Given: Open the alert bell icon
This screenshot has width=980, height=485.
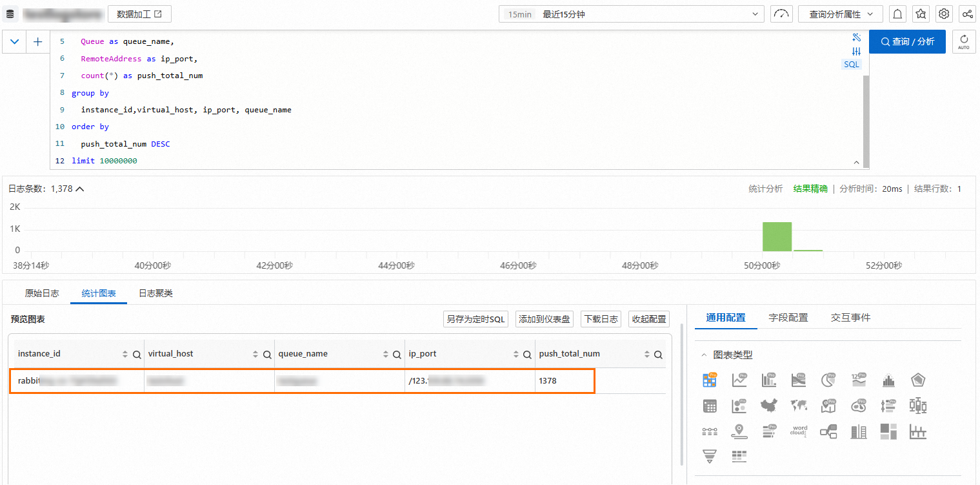Looking at the screenshot, I should pos(897,14).
